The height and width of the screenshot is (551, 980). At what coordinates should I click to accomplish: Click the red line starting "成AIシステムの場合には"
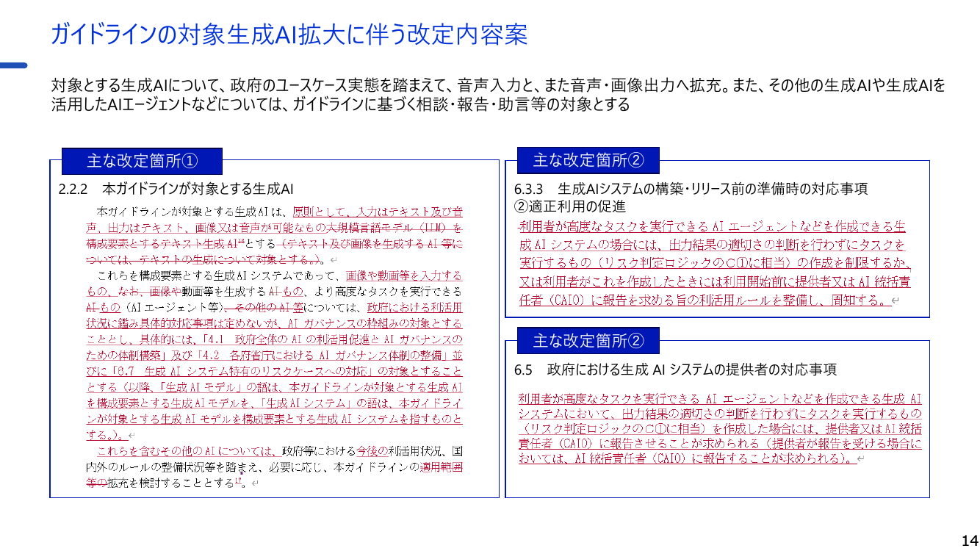713,245
